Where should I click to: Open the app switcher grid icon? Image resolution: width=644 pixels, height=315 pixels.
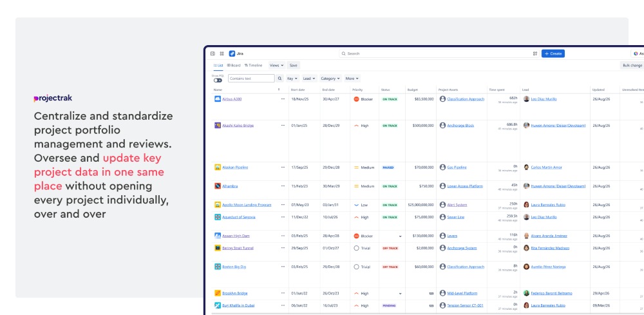point(222,53)
